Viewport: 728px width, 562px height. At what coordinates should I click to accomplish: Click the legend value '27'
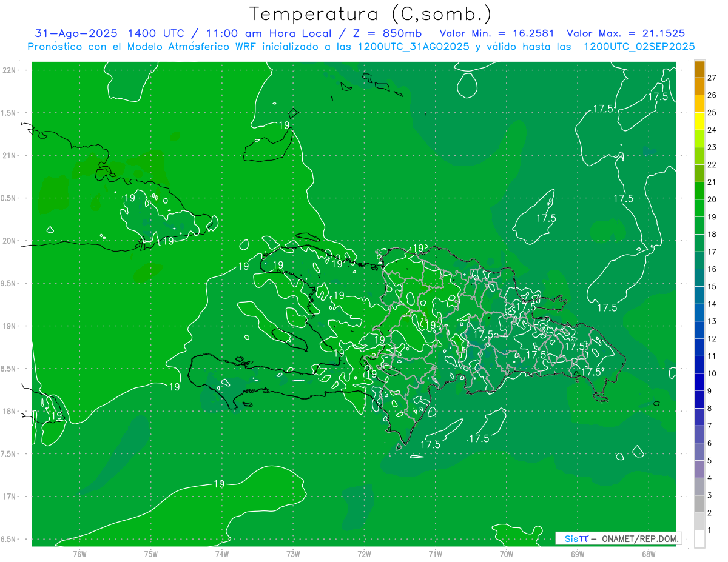coord(712,77)
